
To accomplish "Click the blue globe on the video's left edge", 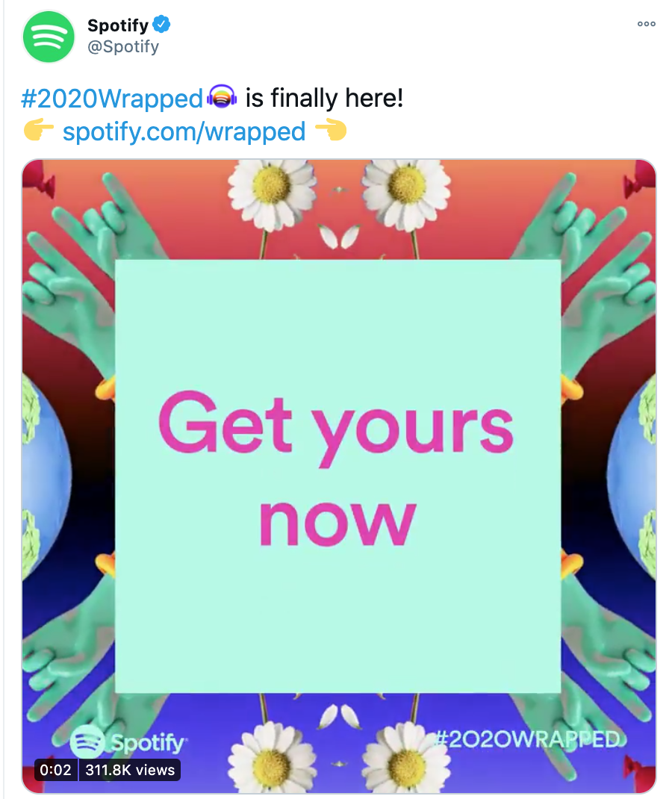I will [x=47, y=474].
